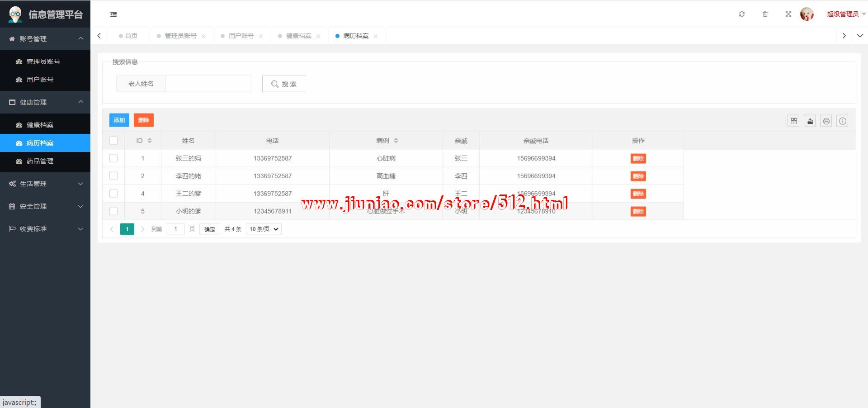Open 用户账号 in the sidebar
The image size is (868, 408).
pos(45,80)
